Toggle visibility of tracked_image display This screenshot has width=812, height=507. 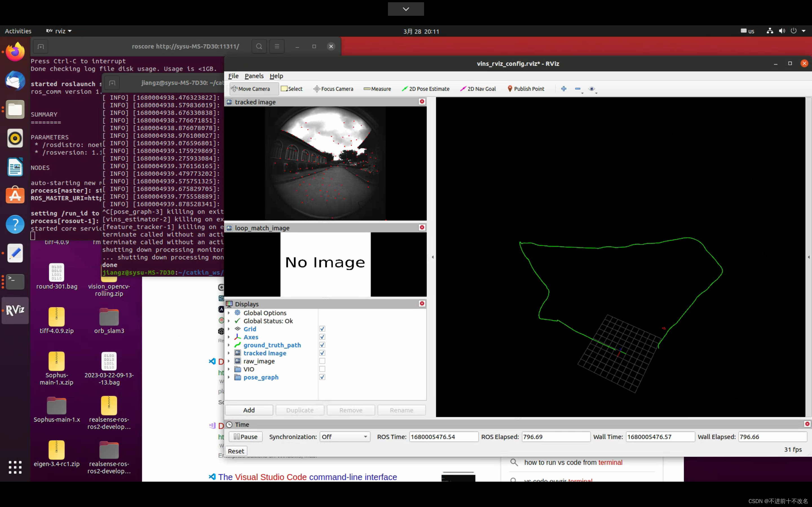tap(322, 353)
